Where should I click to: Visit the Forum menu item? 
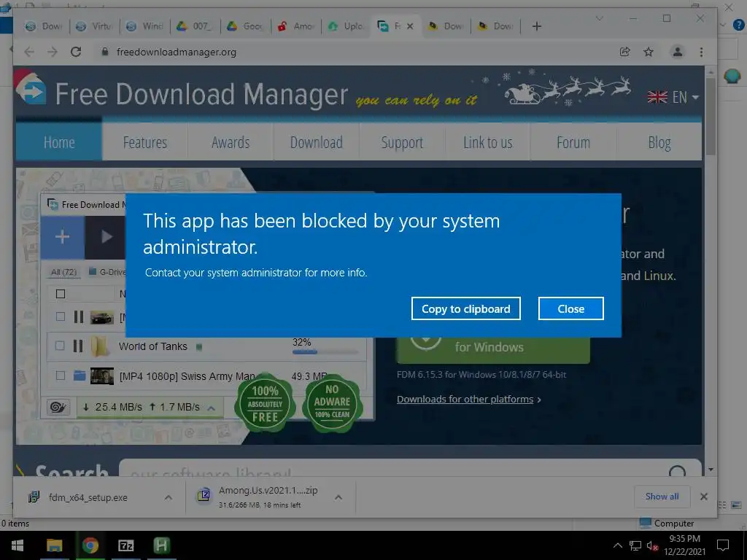573,142
